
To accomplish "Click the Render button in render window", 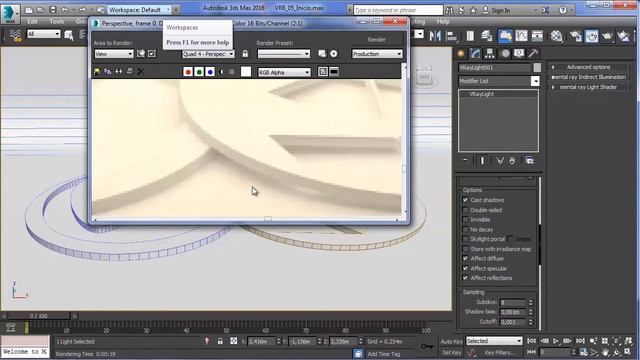I will coord(376,40).
